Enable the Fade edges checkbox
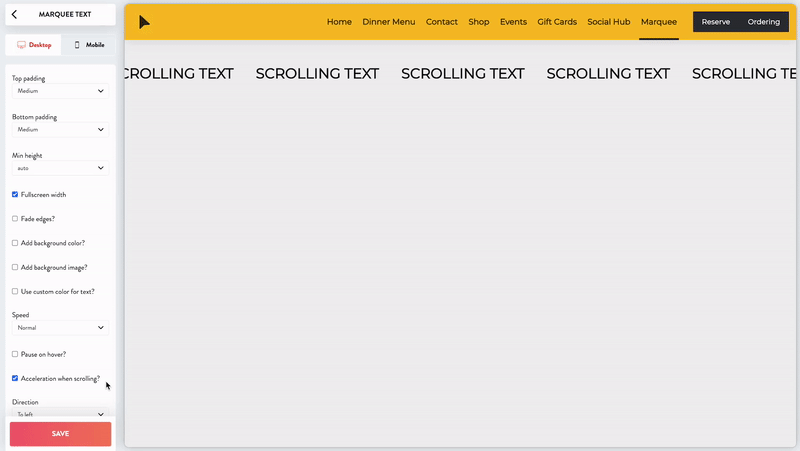The width and height of the screenshot is (800, 451). click(x=15, y=218)
